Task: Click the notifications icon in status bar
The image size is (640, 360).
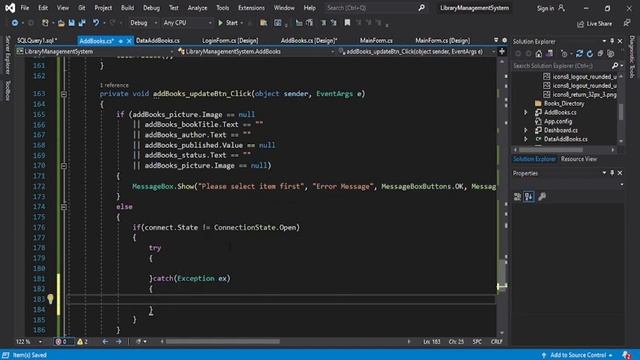Action: point(627,355)
